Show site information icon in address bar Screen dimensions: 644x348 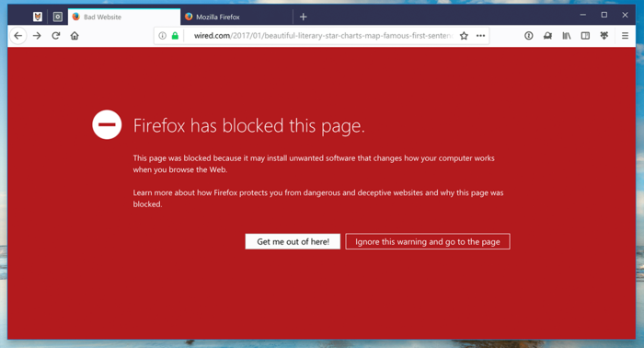(163, 36)
